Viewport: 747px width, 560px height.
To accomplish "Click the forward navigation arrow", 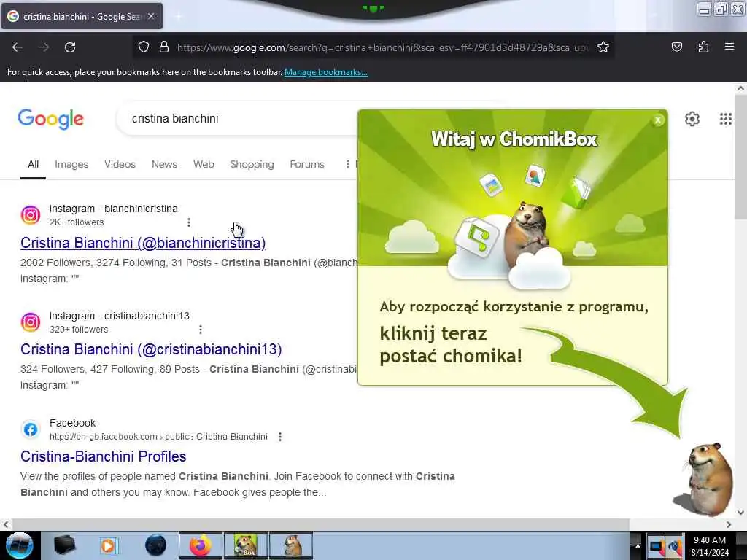I will 44,47.
